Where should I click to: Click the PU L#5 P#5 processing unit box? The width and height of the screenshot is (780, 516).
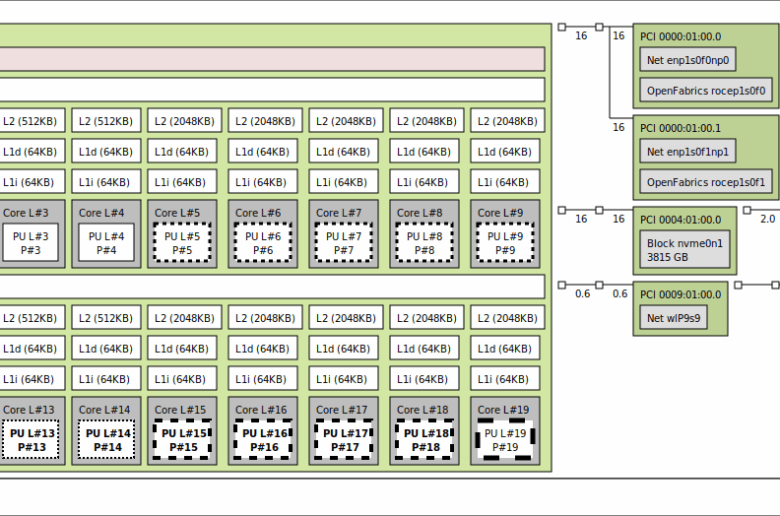[x=182, y=243]
